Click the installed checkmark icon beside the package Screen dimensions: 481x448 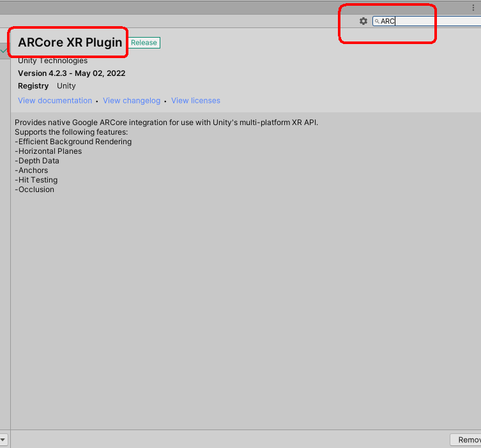click(x=4, y=50)
